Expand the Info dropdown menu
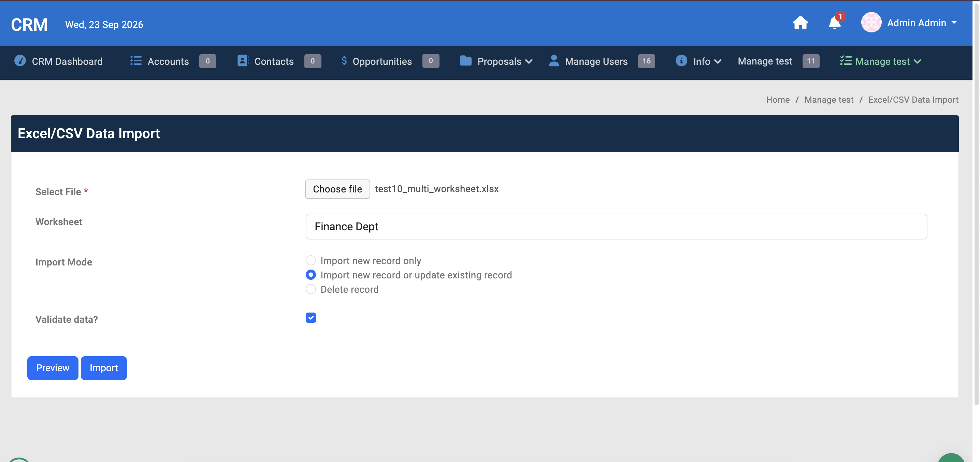Screen dimensions: 980x462 tap(698, 61)
